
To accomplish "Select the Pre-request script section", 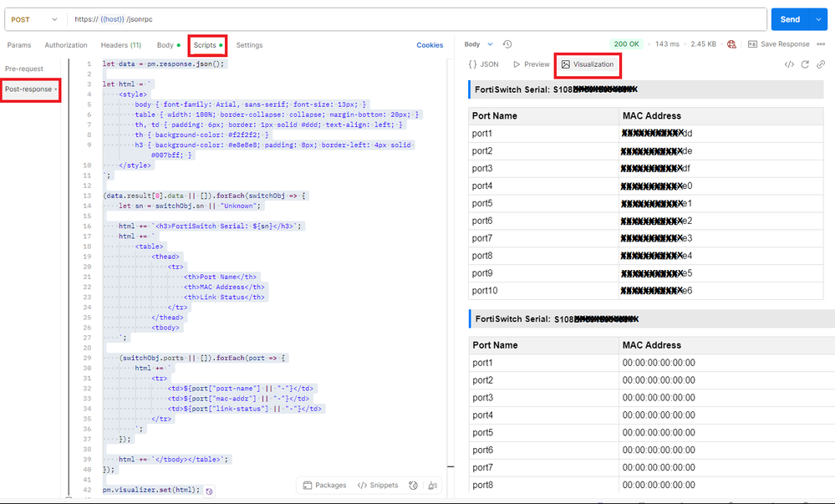I will 24,69.
